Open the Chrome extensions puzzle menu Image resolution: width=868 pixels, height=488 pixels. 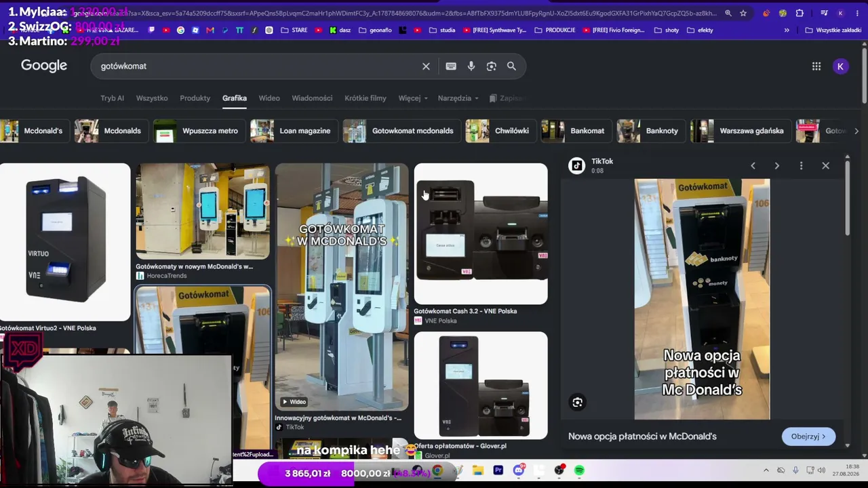tap(800, 13)
